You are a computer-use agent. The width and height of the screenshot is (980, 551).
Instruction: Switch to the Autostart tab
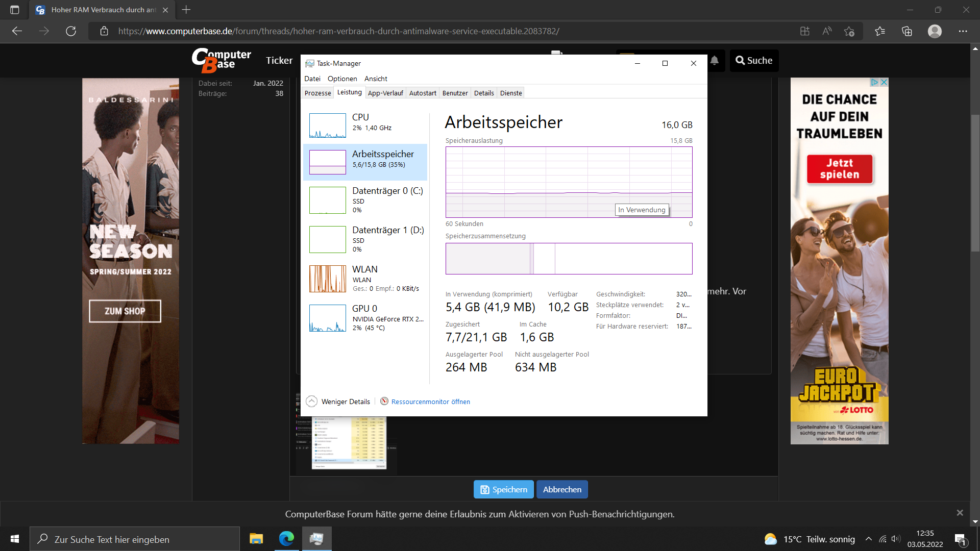(x=423, y=93)
